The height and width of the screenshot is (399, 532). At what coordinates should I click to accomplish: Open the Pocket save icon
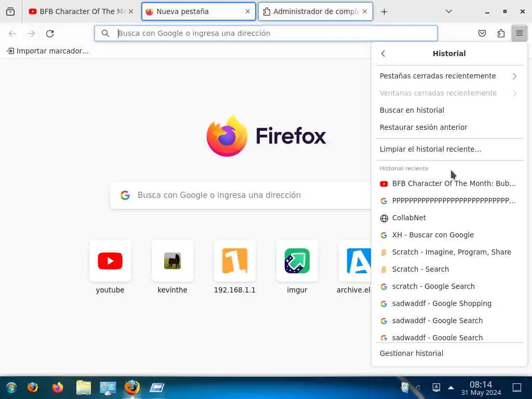click(482, 33)
